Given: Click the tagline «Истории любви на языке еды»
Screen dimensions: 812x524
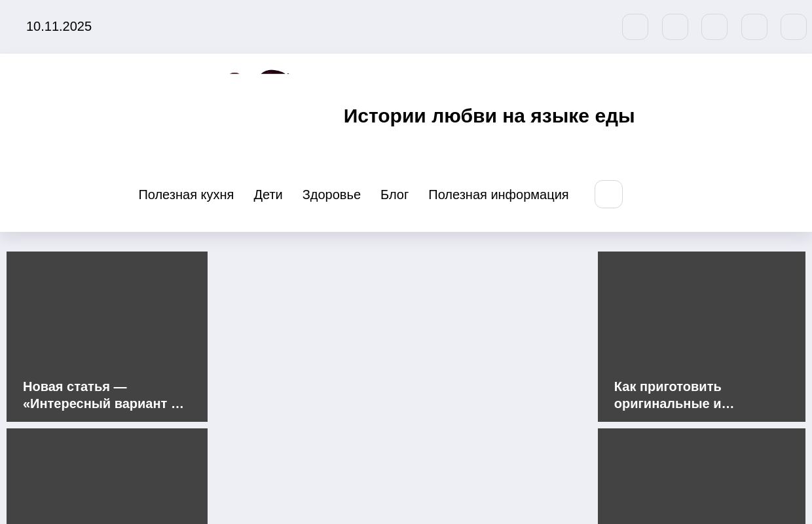Looking at the screenshot, I should pyautogui.click(x=489, y=116).
